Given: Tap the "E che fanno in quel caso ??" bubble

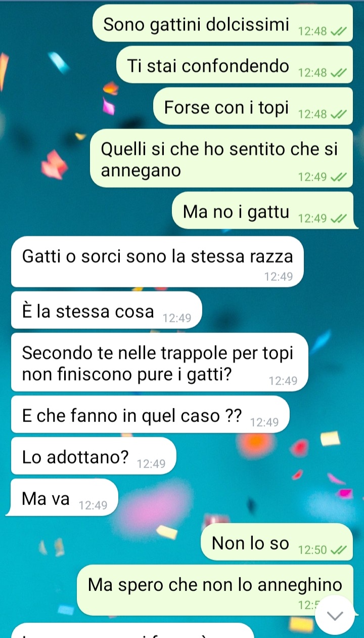Looking at the screenshot, I should click(x=150, y=414).
